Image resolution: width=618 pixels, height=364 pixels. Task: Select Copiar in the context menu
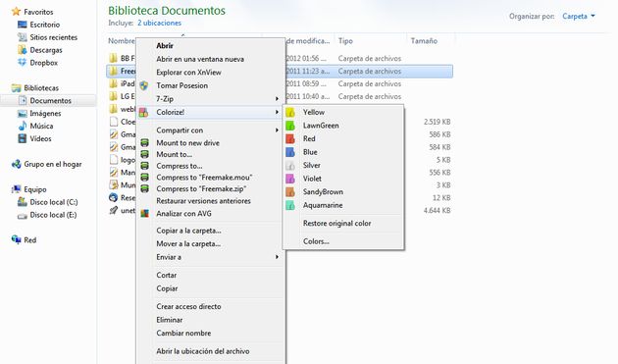(167, 288)
